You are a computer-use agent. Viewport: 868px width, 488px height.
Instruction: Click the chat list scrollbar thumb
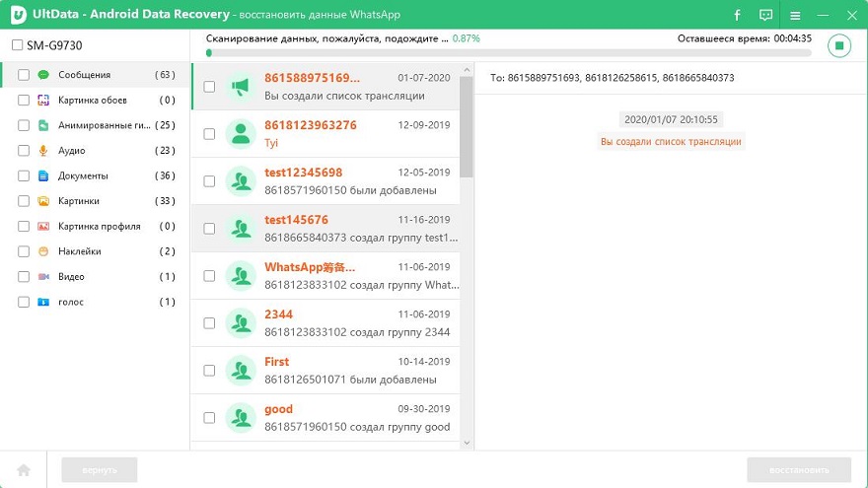467,127
